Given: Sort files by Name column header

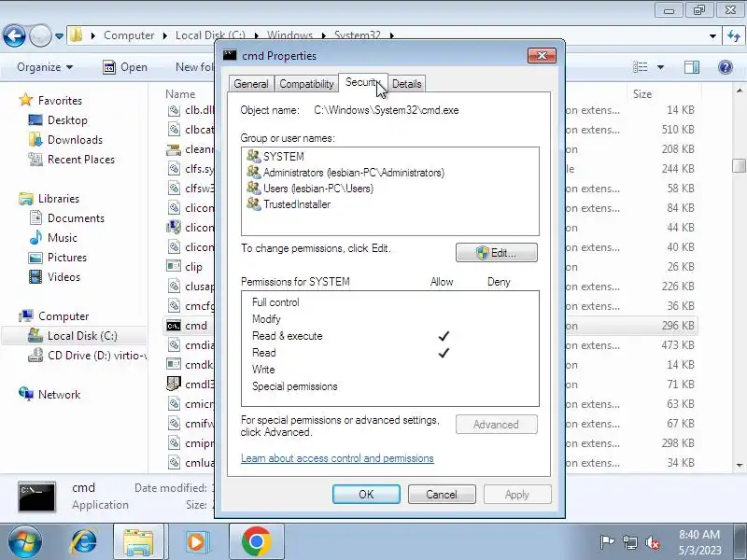Looking at the screenshot, I should [x=180, y=94].
